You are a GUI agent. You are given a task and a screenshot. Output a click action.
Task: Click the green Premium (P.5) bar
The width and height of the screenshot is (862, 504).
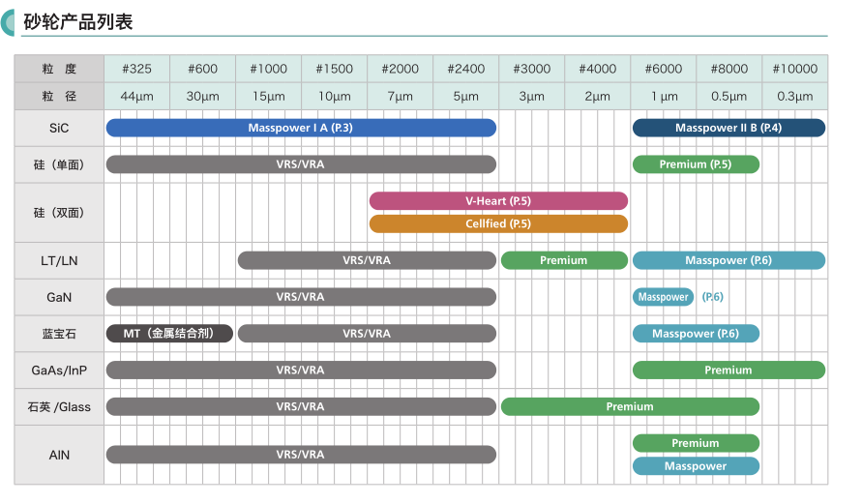(696, 164)
